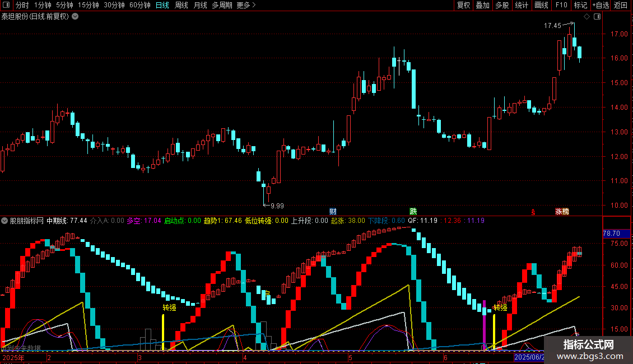The width and height of the screenshot is (633, 364).
Task: Click the 跌 marker under the chart
Action: tap(413, 212)
